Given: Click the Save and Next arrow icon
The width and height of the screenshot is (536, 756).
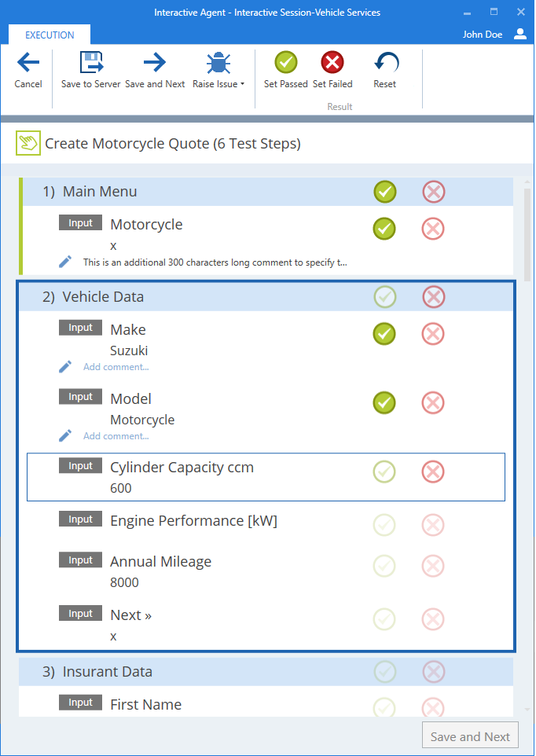Looking at the screenshot, I should tap(155, 63).
